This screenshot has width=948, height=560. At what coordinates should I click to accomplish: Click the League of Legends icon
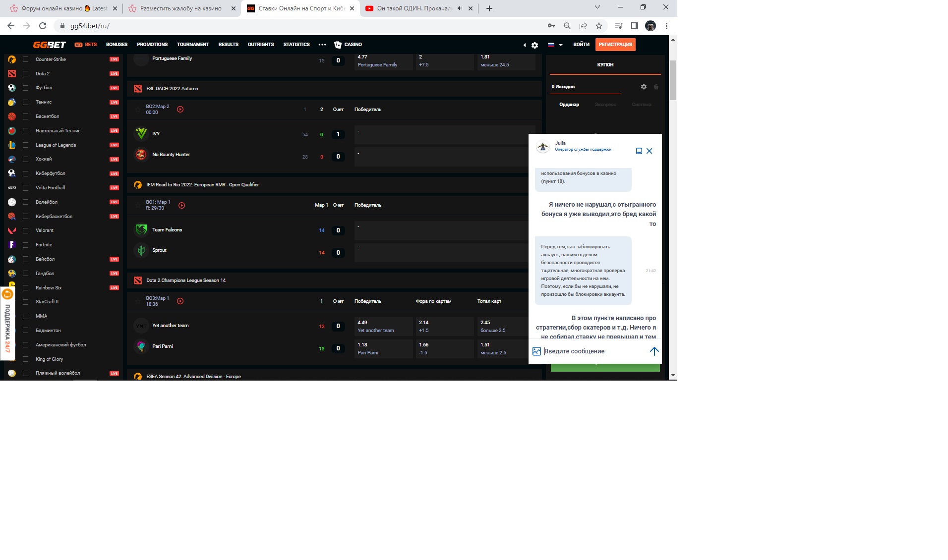point(12,145)
